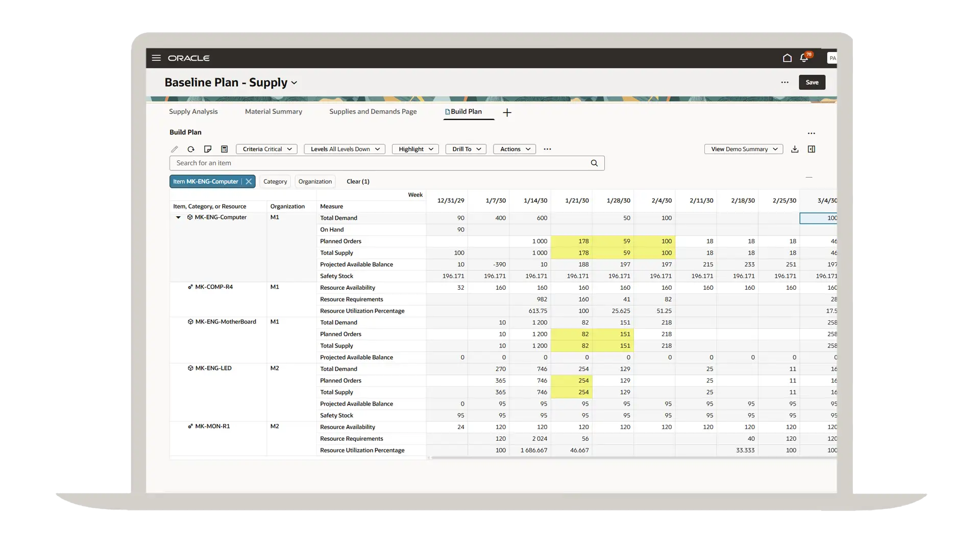Expand the Highlight dropdown
The width and height of the screenshot is (980, 551).
[415, 149]
